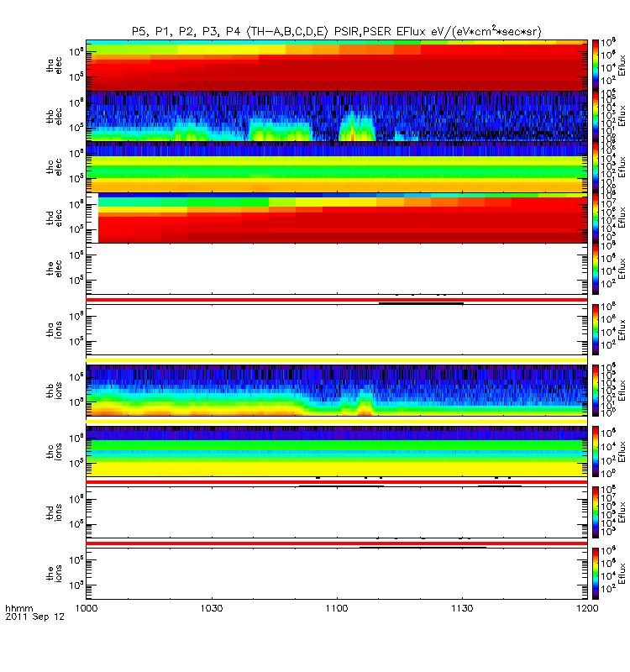The width and height of the screenshot is (630, 672).
Task: Select the thc ions spectrogram panel
Action: (337, 451)
